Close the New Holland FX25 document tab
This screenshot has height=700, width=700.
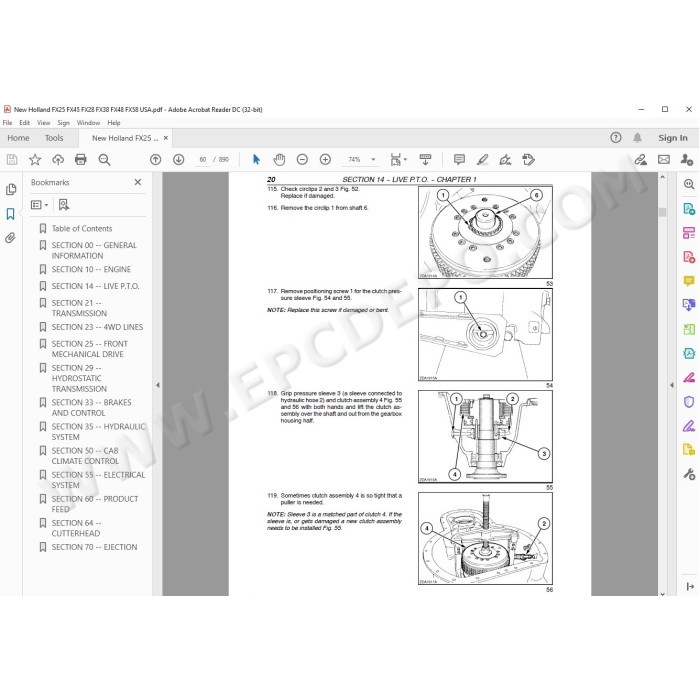pos(166,138)
